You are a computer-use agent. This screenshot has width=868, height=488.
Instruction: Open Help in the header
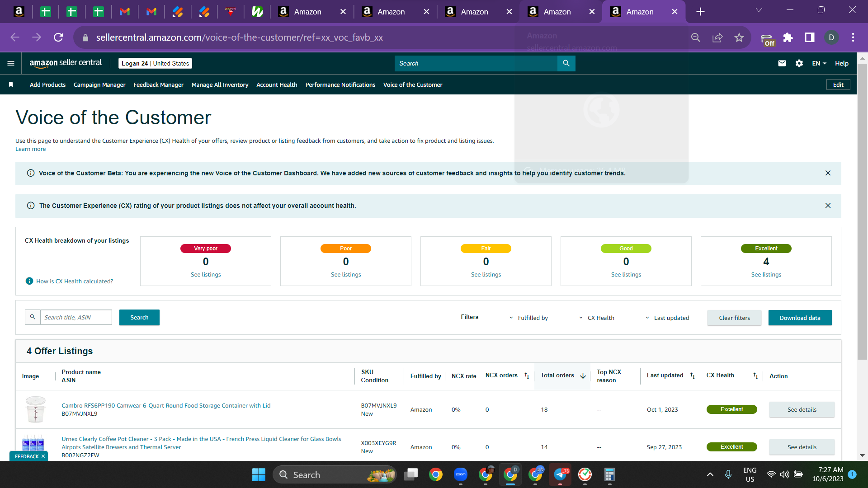[x=841, y=63]
